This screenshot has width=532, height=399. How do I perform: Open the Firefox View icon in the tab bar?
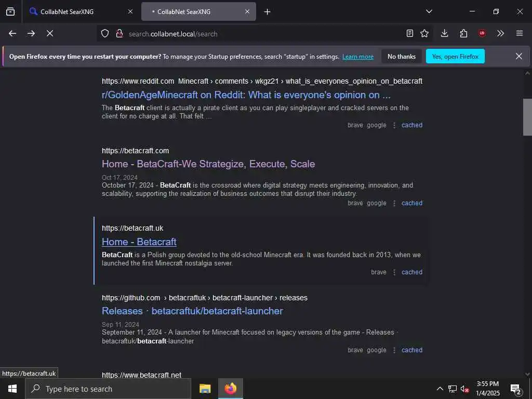10,11
